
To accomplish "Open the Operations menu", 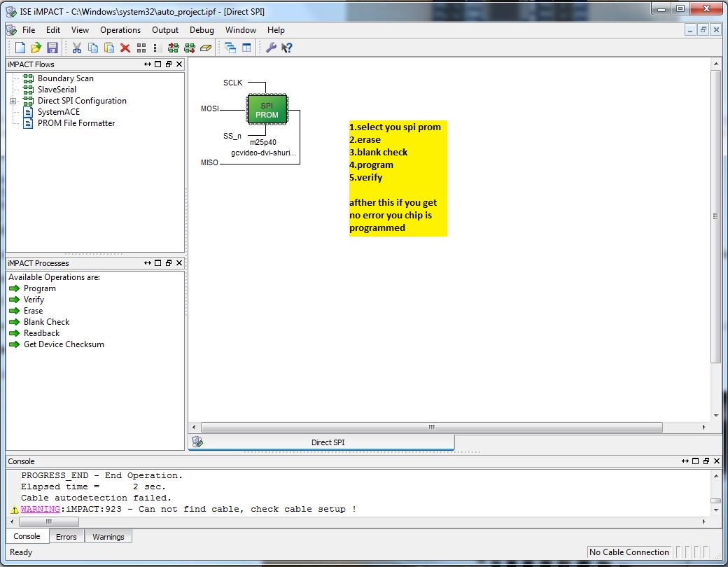I will 120,29.
